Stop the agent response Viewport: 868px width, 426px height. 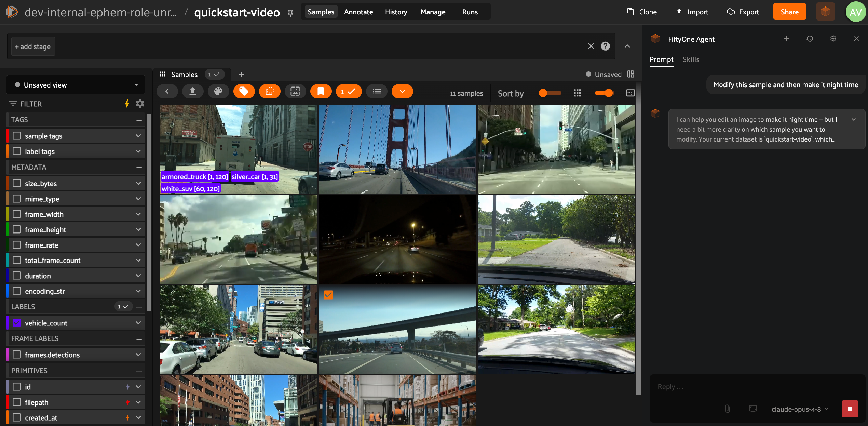(x=850, y=409)
